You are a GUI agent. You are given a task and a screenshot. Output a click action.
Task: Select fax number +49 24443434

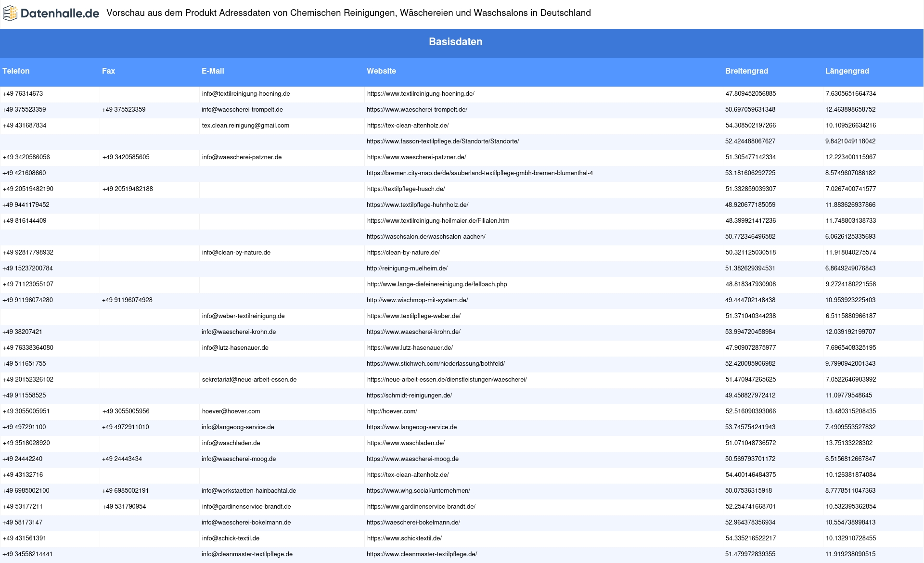click(122, 459)
